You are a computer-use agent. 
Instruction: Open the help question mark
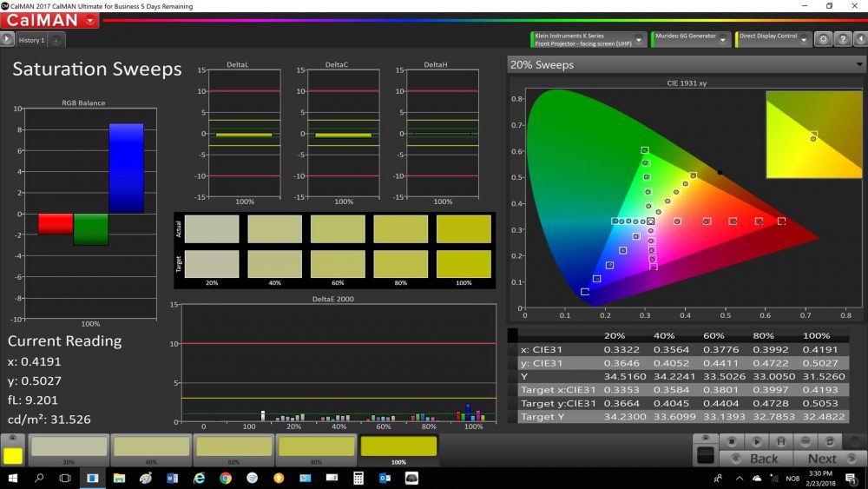pyautogui.click(x=842, y=39)
